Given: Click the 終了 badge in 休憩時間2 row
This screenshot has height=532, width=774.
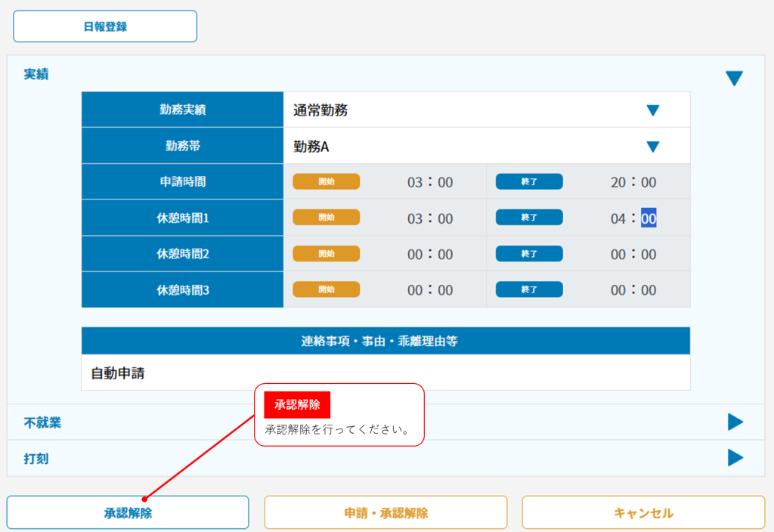Looking at the screenshot, I should click(x=529, y=254).
